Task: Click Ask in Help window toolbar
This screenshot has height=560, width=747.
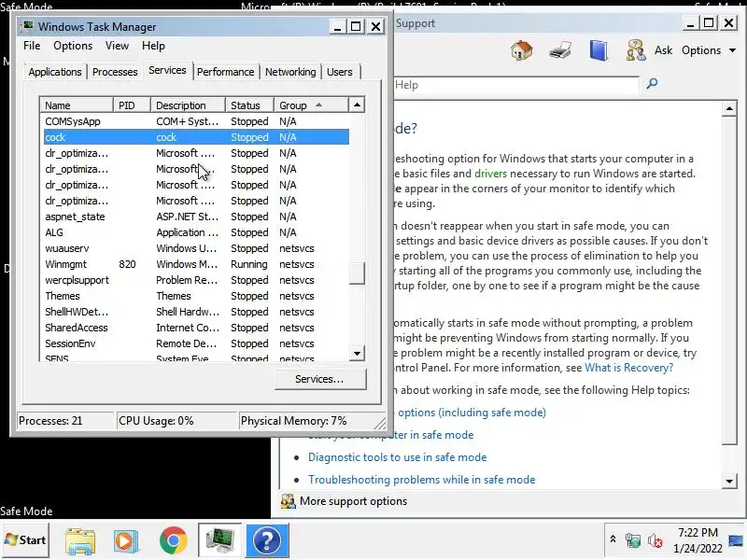Action: [663, 50]
